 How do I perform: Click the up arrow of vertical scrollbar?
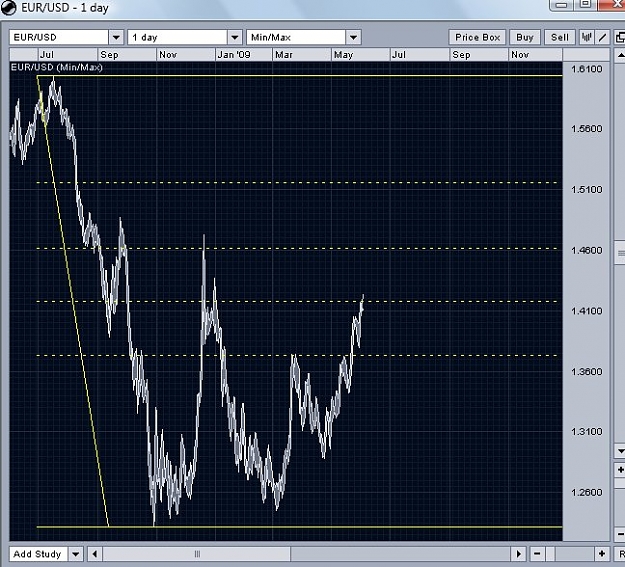coord(620,55)
